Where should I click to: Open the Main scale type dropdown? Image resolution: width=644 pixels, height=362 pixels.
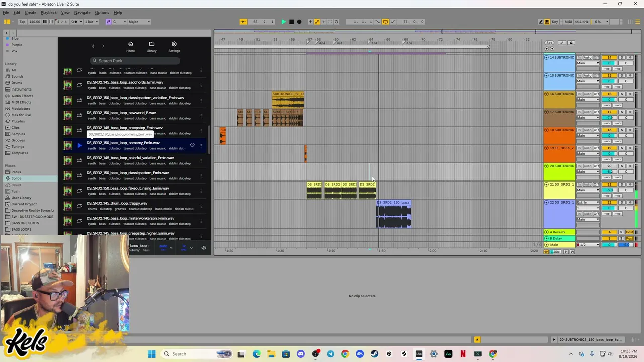(x=139, y=22)
